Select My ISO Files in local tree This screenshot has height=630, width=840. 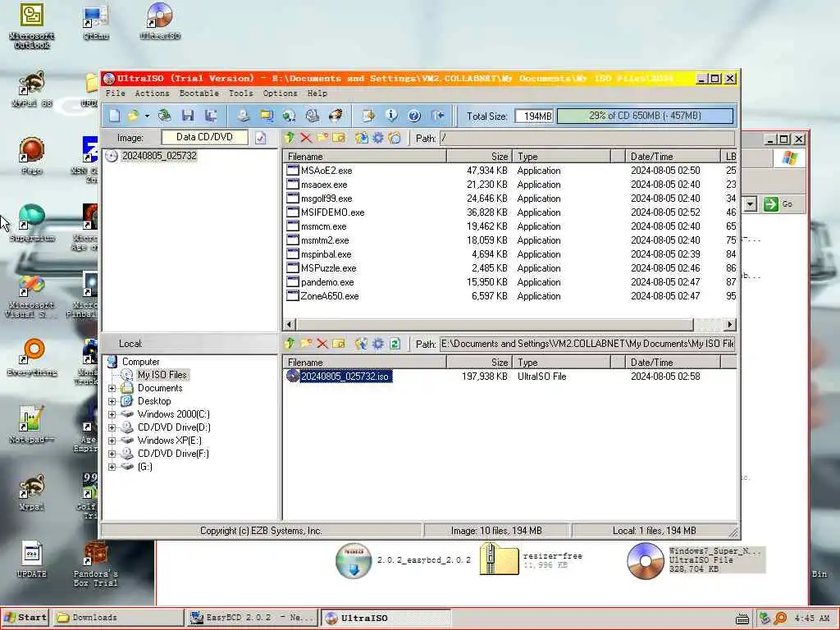click(x=162, y=374)
